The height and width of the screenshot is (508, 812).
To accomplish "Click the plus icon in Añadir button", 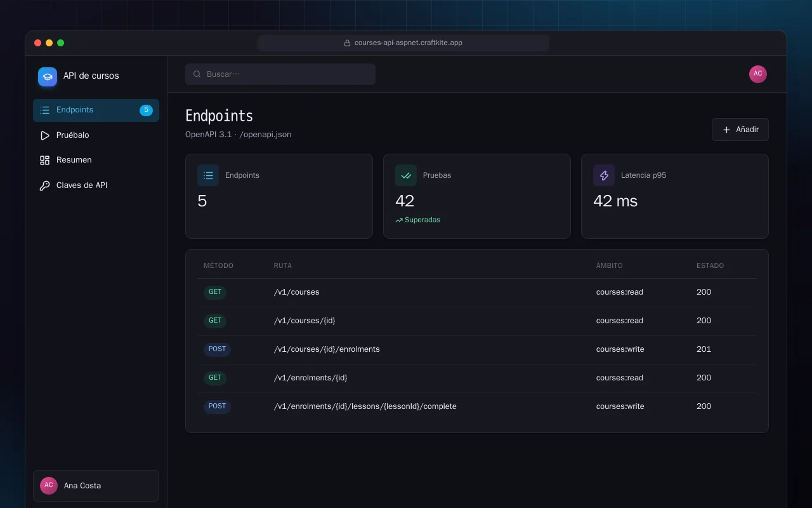I will coord(727,130).
